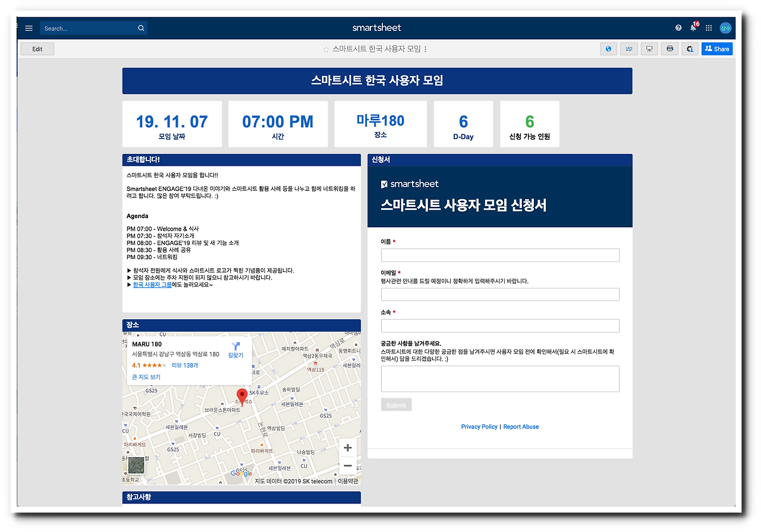761x532 pixels.
Task: Click the PM 08:00 - ENGAGE'19 리뷰 line
Action: tap(183, 243)
